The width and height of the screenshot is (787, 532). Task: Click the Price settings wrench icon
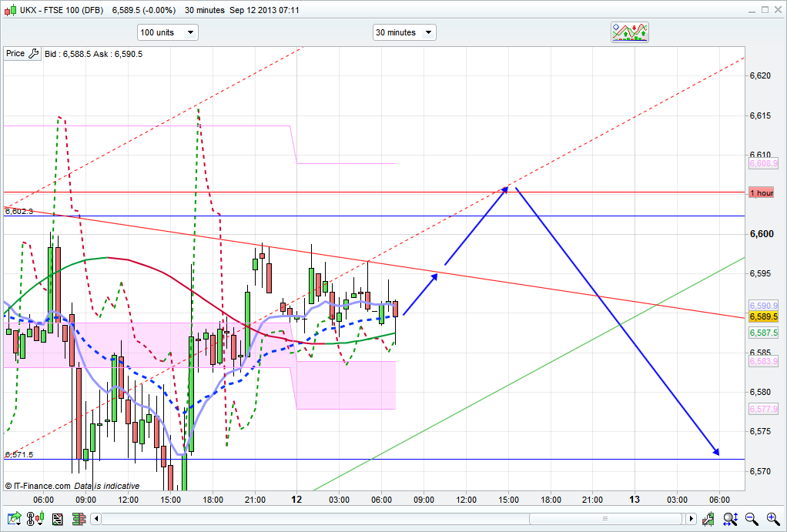pos(34,54)
